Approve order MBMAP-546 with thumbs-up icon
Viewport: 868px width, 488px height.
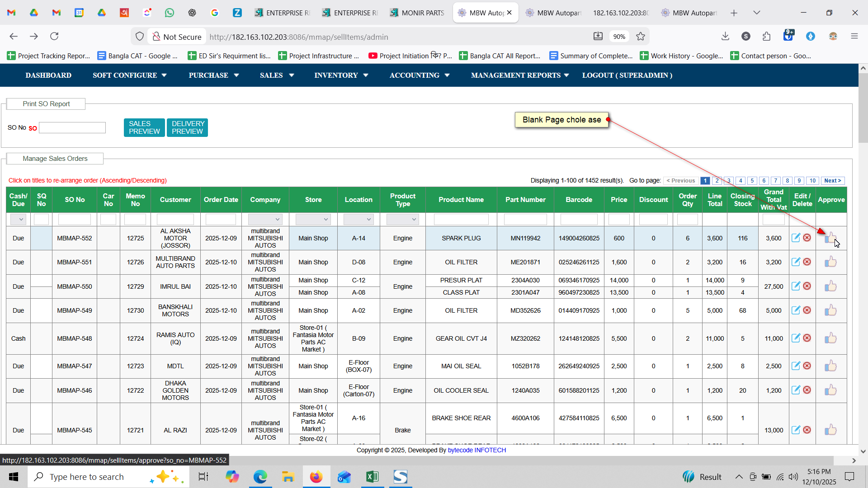[x=830, y=390]
